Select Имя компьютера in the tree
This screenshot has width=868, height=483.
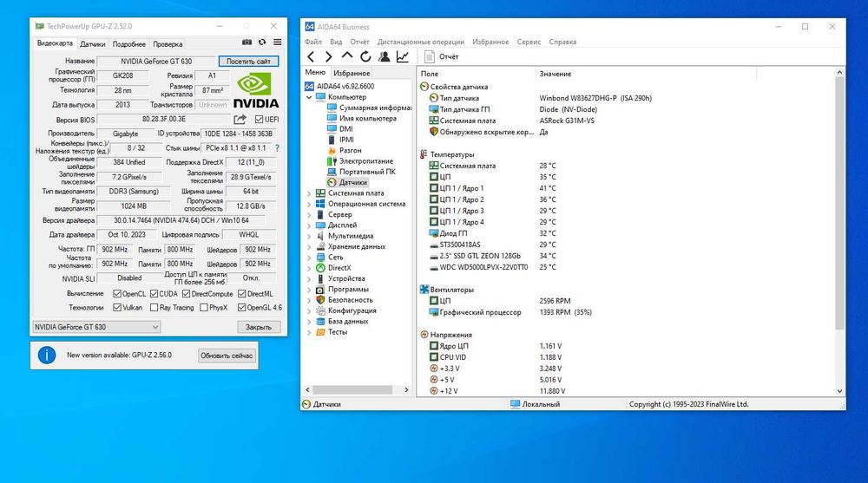click(362, 119)
